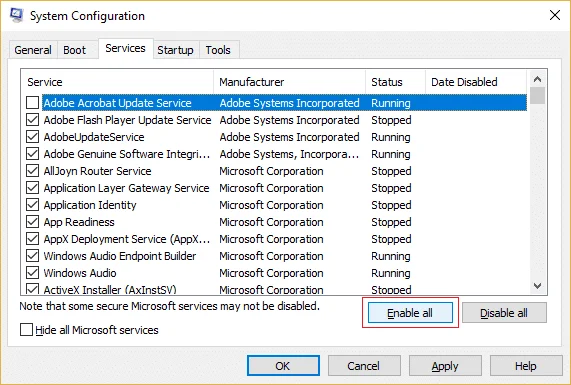Untick Application Layer Gateway Service checkbox

[32, 188]
